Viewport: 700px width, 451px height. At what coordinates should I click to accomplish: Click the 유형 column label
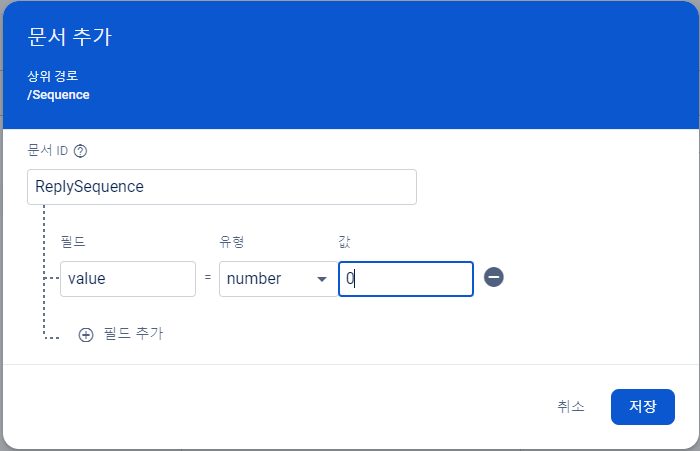coord(231,242)
